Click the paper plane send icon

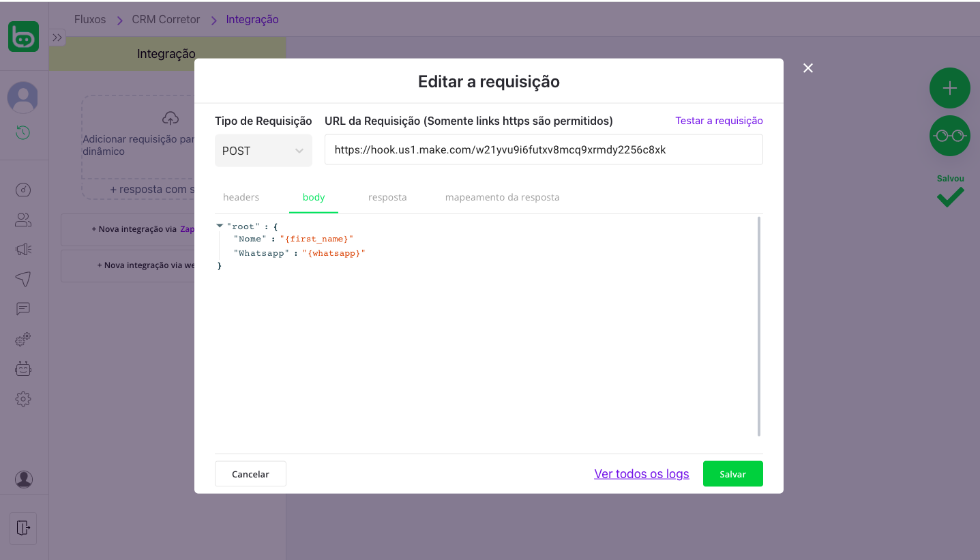coord(23,279)
